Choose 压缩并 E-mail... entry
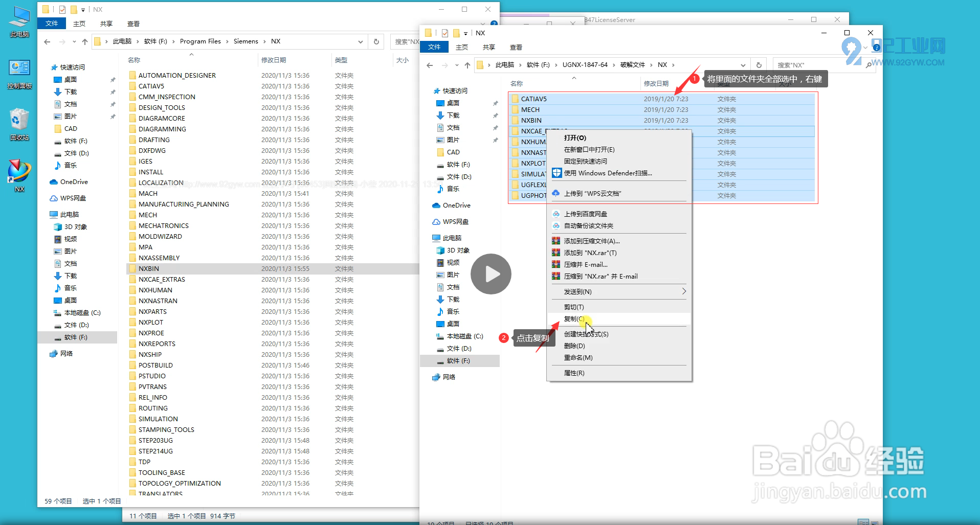Image resolution: width=980 pixels, height=525 pixels. (619, 265)
